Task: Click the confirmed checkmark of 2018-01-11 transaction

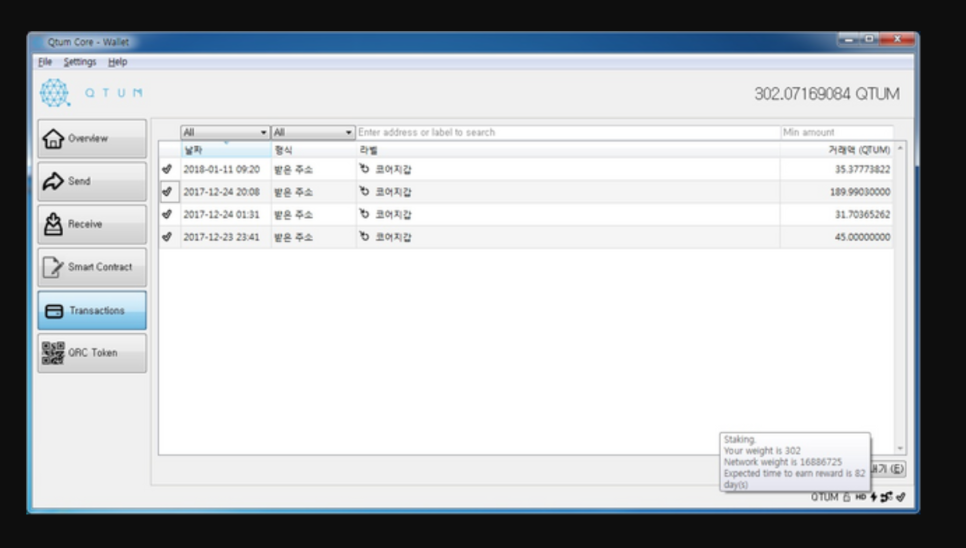Action: 167,169
